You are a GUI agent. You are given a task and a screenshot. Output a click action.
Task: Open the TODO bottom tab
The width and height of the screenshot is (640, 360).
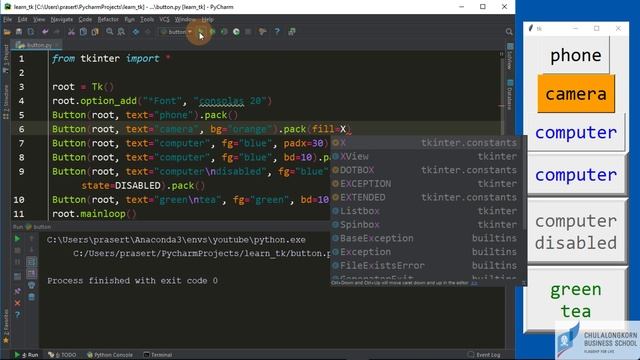[62, 355]
